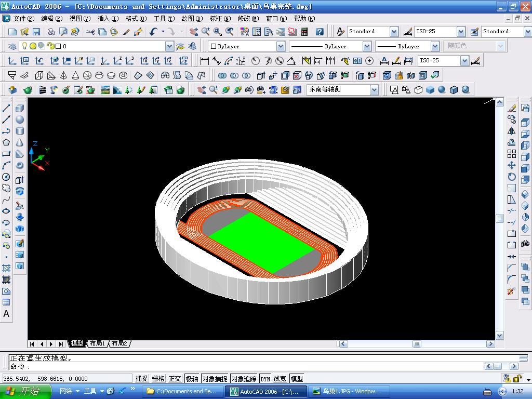532x399 pixels.
Task: Open the ByLayer lineweight dropdown
Action: [x=435, y=46]
